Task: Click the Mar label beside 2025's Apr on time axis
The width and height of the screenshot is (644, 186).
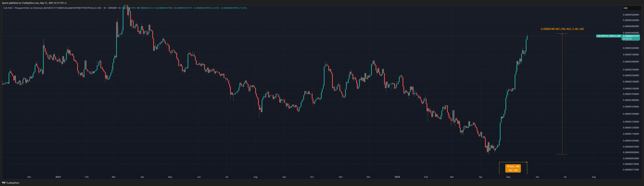Action: coord(452,177)
